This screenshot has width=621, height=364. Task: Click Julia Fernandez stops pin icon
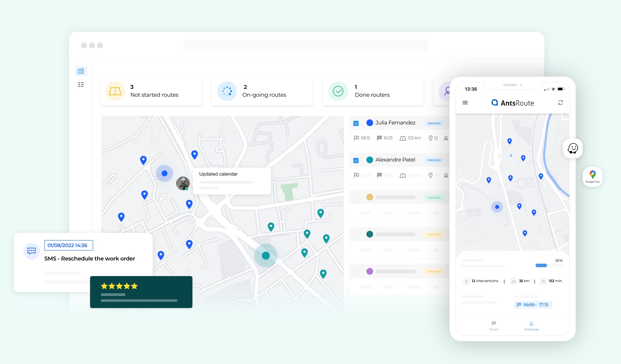click(x=431, y=138)
